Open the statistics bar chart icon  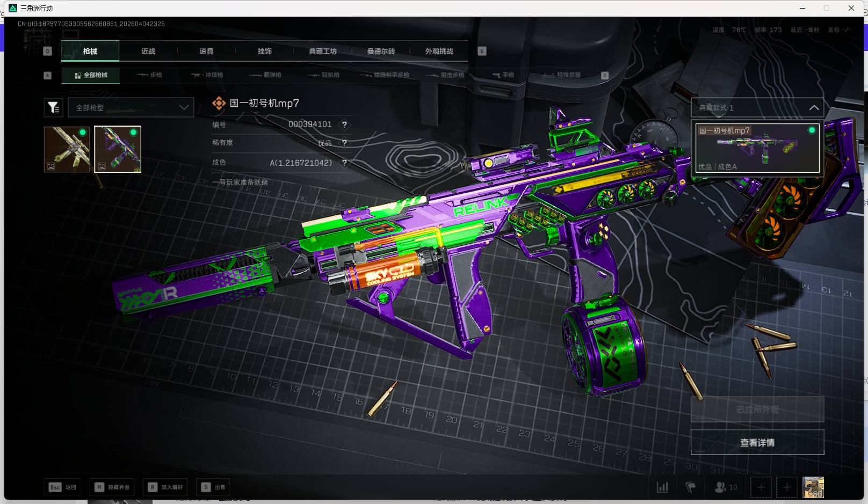[663, 487]
